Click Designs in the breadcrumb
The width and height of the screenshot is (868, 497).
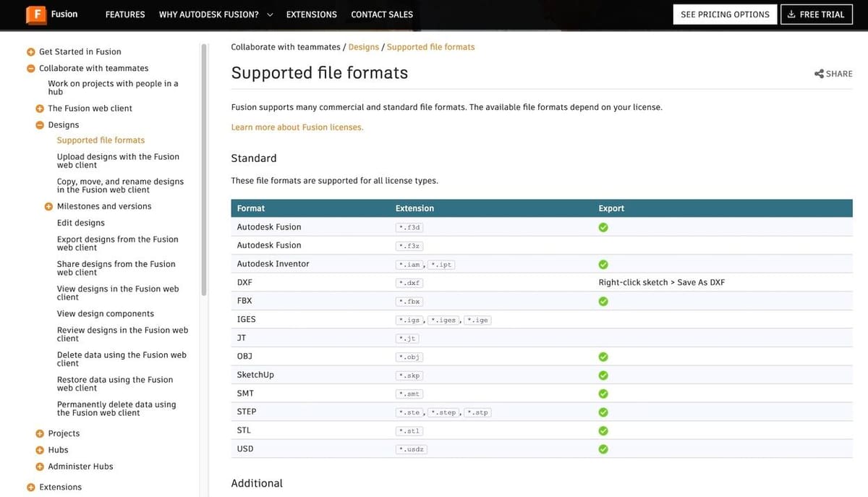(364, 47)
